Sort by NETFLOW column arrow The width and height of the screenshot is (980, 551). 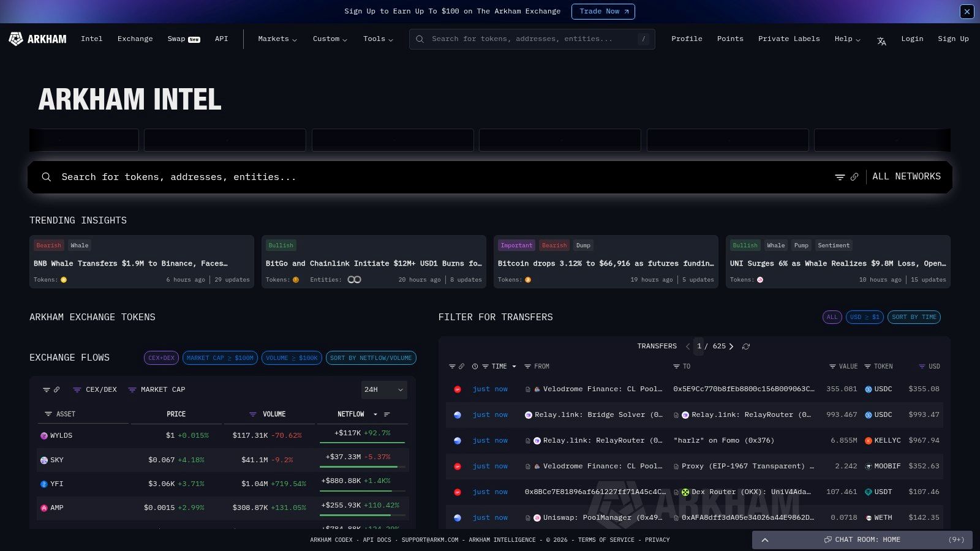375,414
